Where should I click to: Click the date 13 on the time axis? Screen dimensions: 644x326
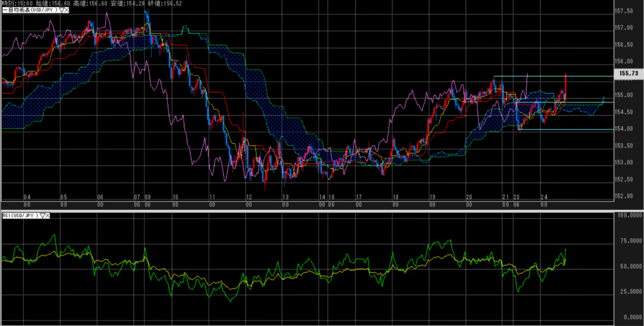pos(286,197)
